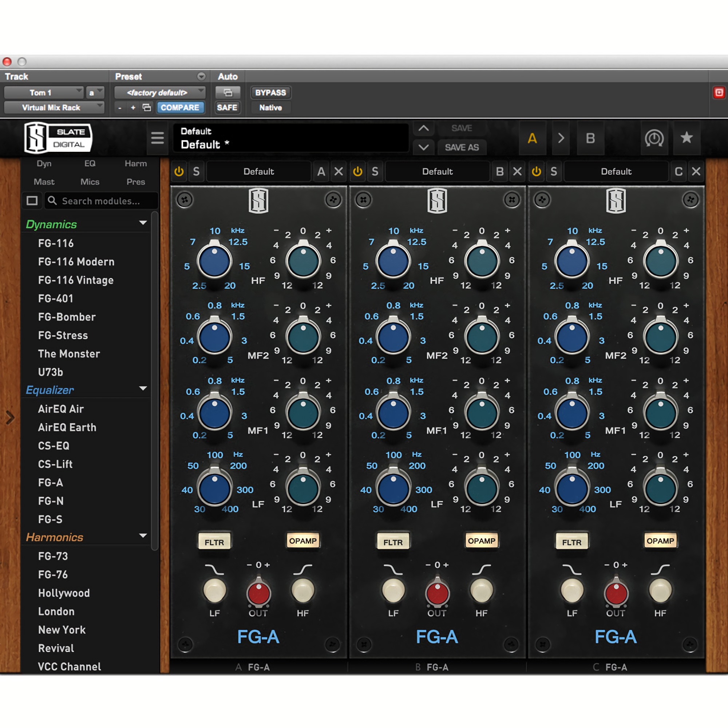Viewport: 728px width, 728px height.
Task: Toggle FLTR button on module A
Action: [214, 542]
